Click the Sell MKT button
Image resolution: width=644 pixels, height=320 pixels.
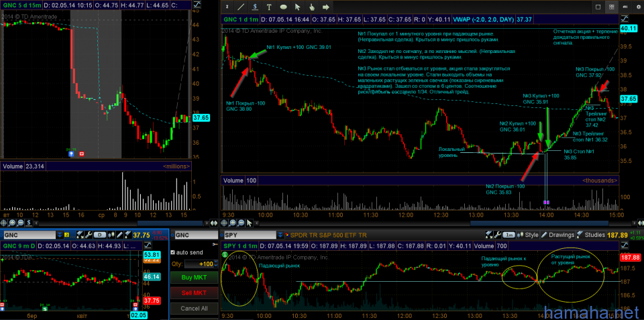[x=194, y=292]
